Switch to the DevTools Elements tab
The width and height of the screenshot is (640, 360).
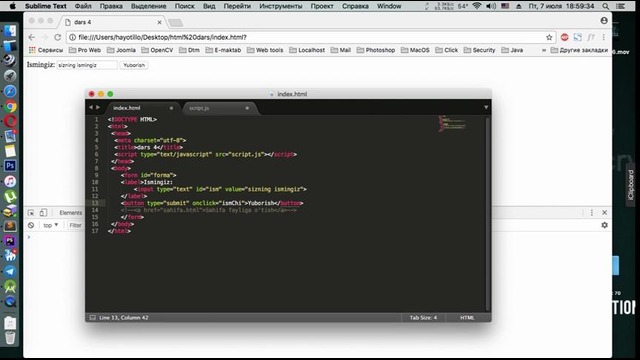71,213
